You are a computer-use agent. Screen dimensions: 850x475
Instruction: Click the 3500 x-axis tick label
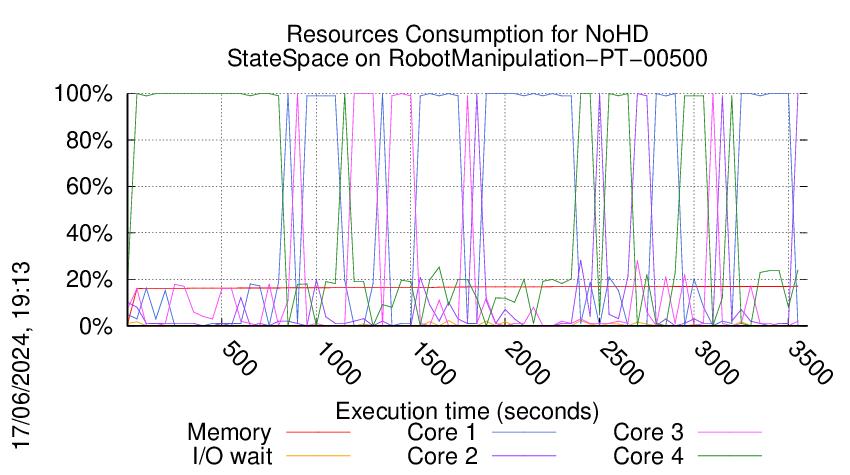click(x=810, y=363)
